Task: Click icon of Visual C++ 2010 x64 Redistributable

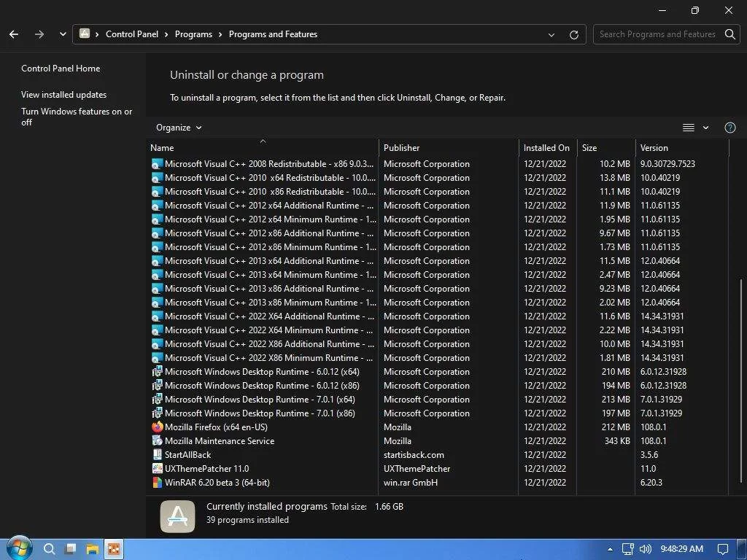Action: click(158, 178)
